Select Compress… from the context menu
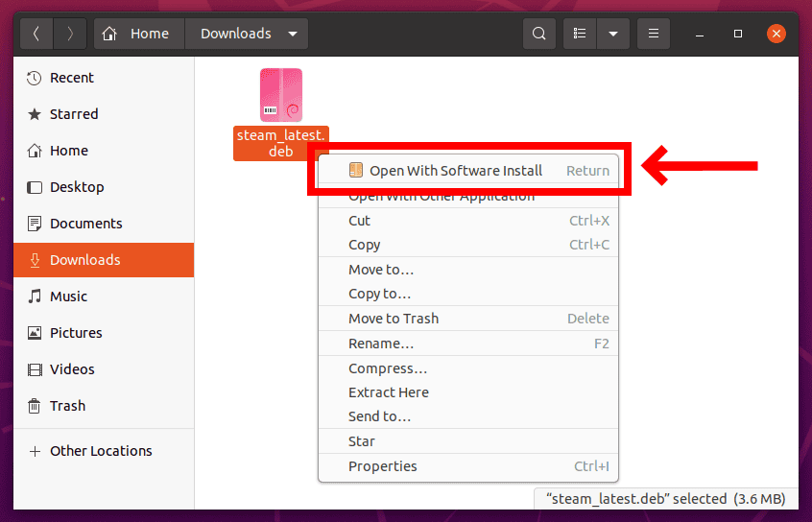Image resolution: width=812 pixels, height=522 pixels. 388,368
